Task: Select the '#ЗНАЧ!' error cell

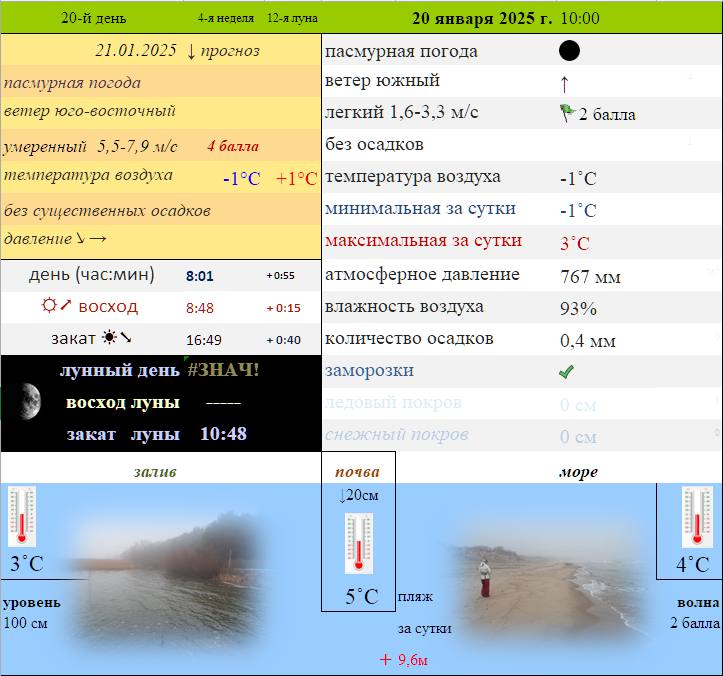Action: (223, 370)
